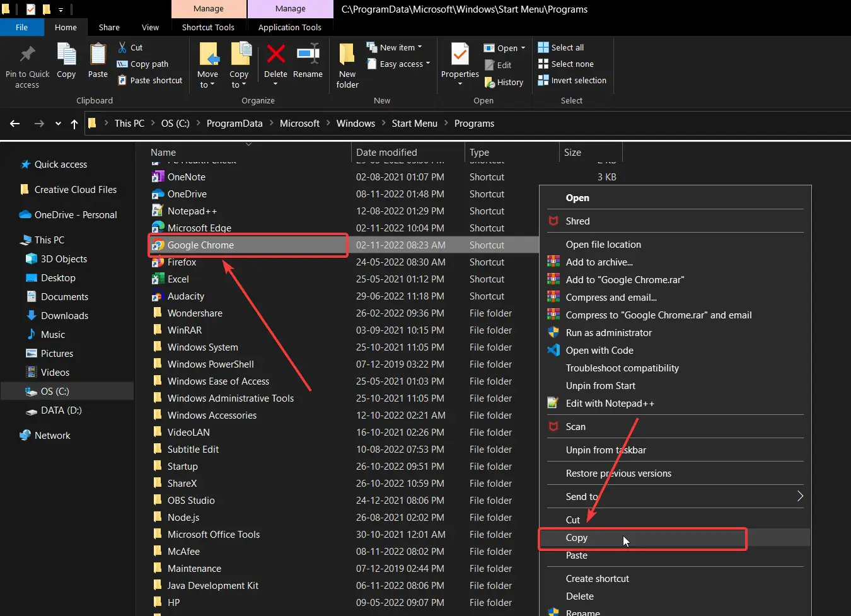Image resolution: width=851 pixels, height=616 pixels.
Task: Select the OneDrive shortcut icon
Action: (x=158, y=194)
